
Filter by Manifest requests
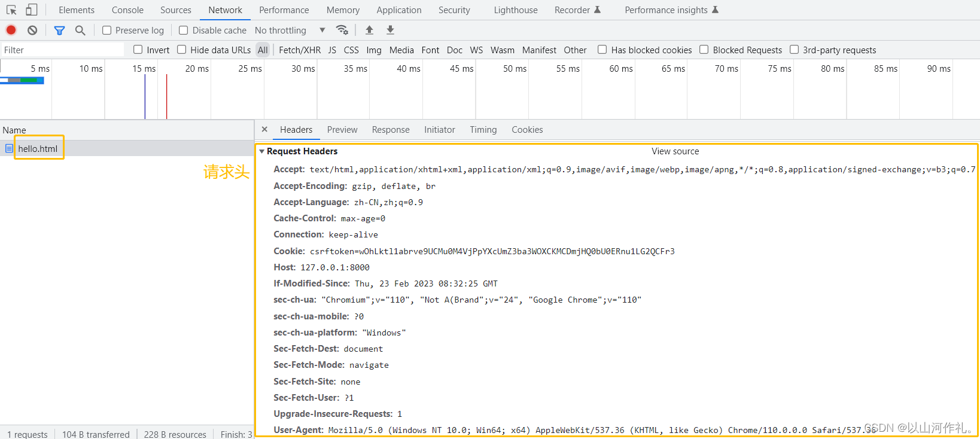[x=539, y=50]
